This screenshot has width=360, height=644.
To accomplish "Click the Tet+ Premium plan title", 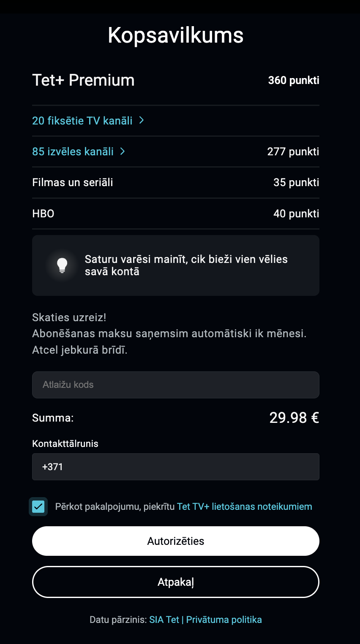I will (83, 80).
